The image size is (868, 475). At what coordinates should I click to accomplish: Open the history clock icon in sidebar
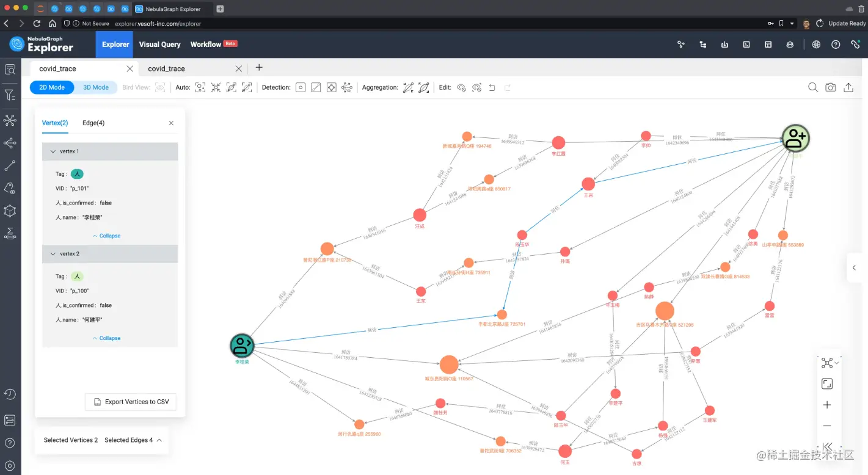click(10, 394)
